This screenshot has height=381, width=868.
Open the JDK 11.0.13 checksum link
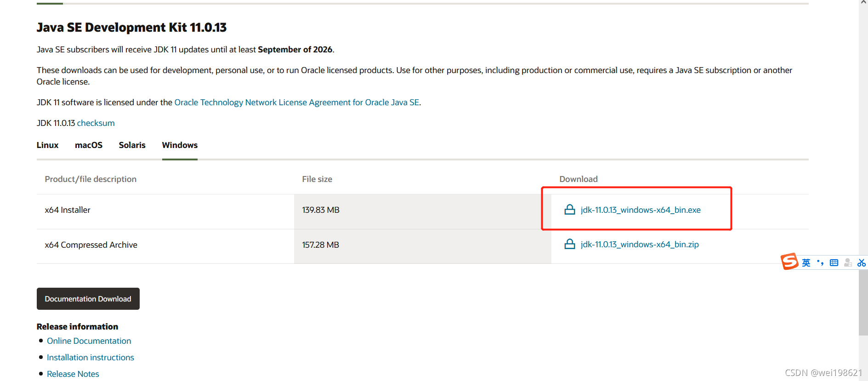point(96,123)
